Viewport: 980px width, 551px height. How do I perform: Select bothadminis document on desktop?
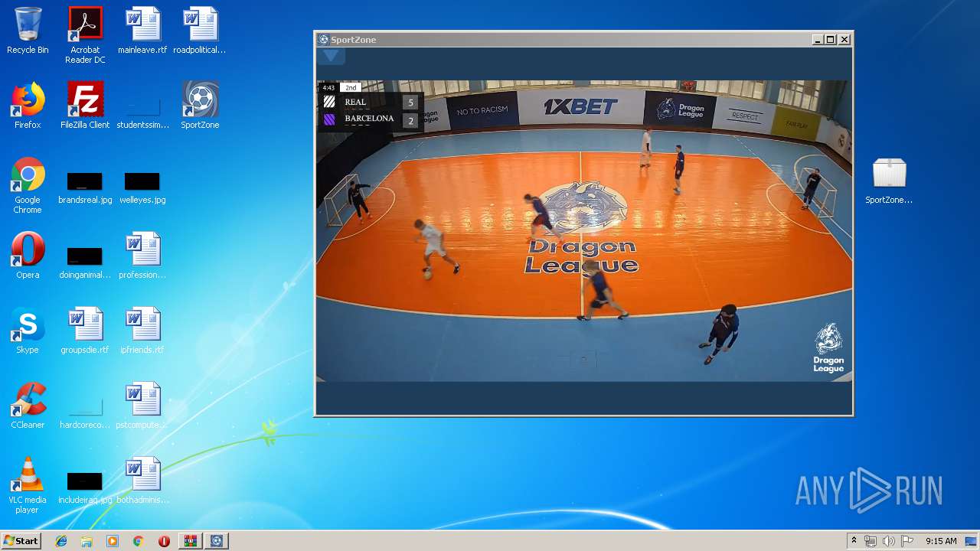[x=142, y=481]
